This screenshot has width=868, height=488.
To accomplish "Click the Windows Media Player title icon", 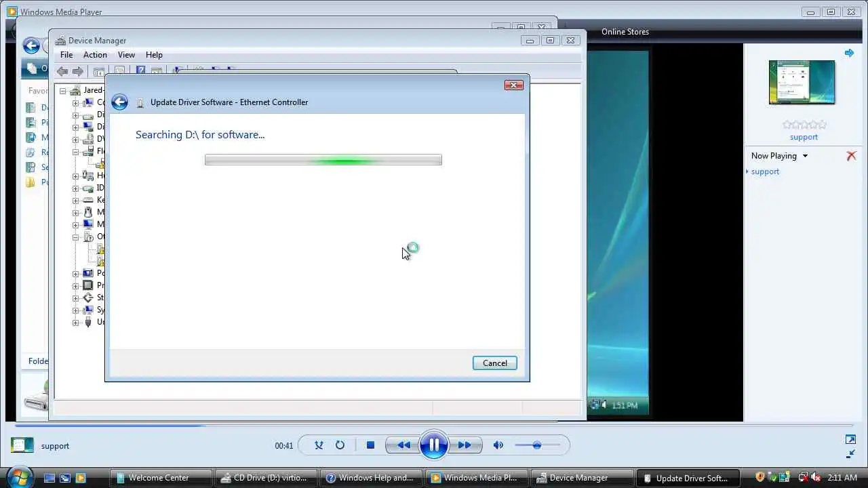I will (12, 12).
